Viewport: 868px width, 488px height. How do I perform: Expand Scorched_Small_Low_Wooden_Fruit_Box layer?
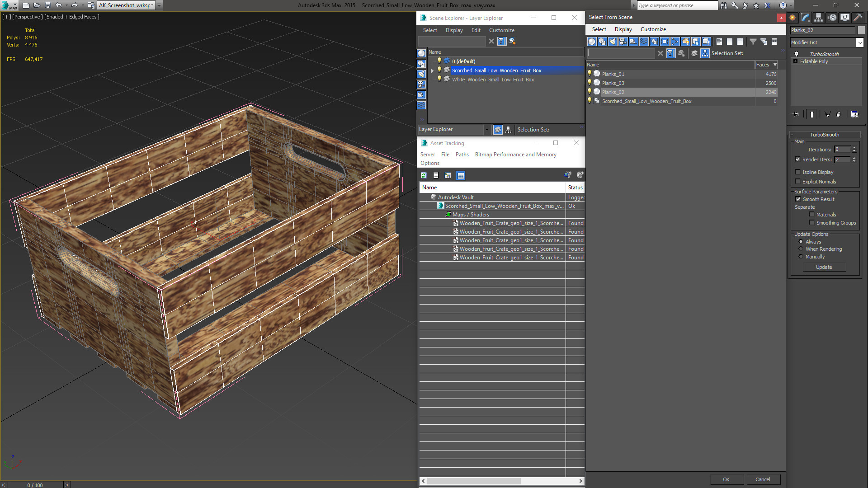coord(432,70)
